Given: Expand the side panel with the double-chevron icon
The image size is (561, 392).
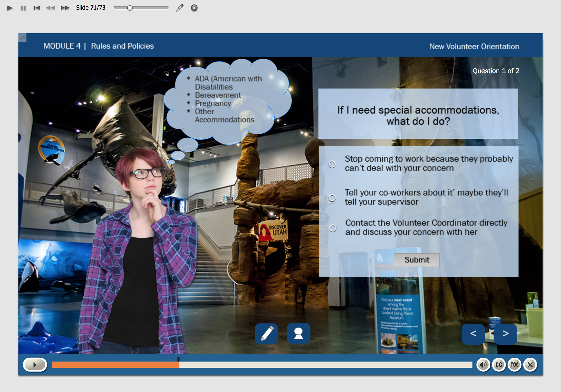Looking at the screenshot, I should click(23, 38).
